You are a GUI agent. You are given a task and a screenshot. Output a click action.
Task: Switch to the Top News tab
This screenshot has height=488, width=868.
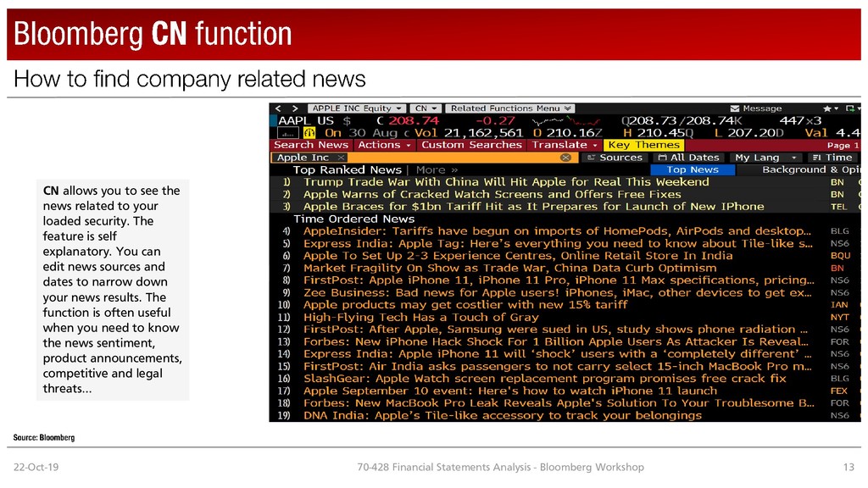[x=693, y=169]
